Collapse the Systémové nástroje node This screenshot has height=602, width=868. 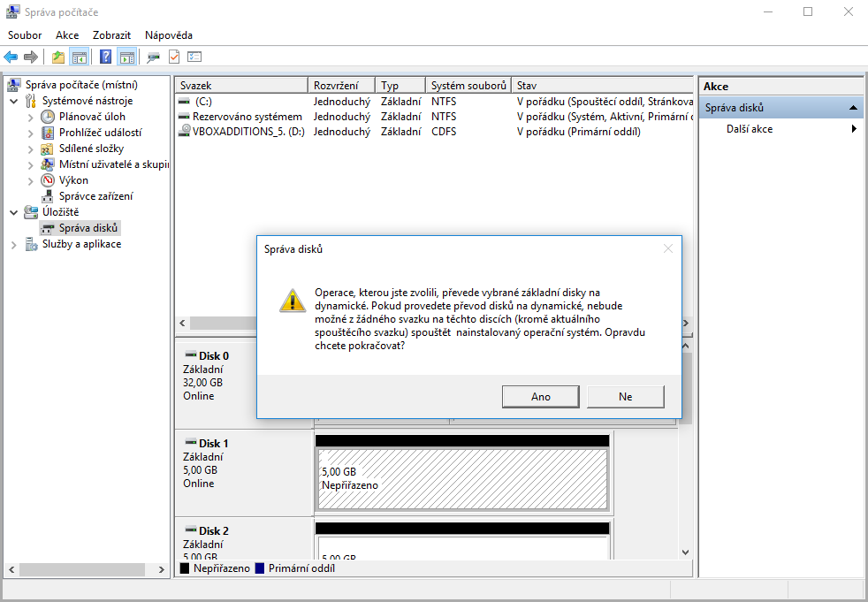coord(14,101)
